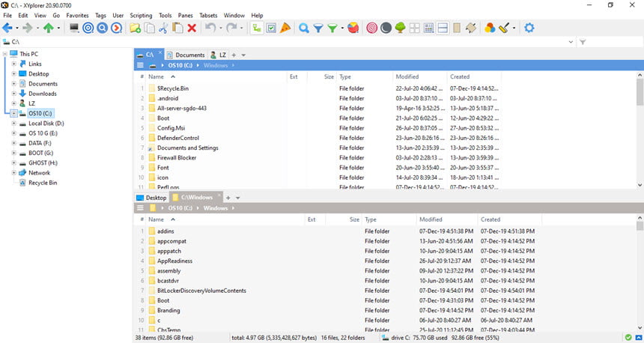Open the Hotlist blue target icon

[x=88, y=28]
